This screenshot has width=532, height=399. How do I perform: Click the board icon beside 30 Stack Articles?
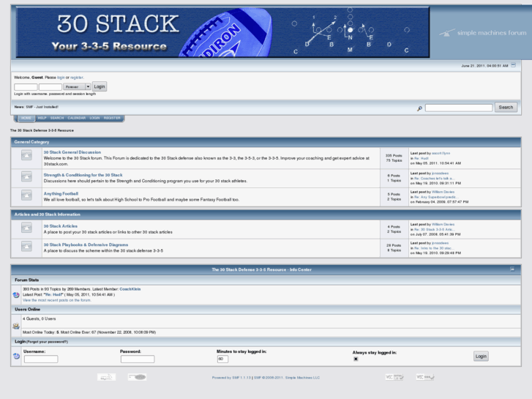[26, 228]
